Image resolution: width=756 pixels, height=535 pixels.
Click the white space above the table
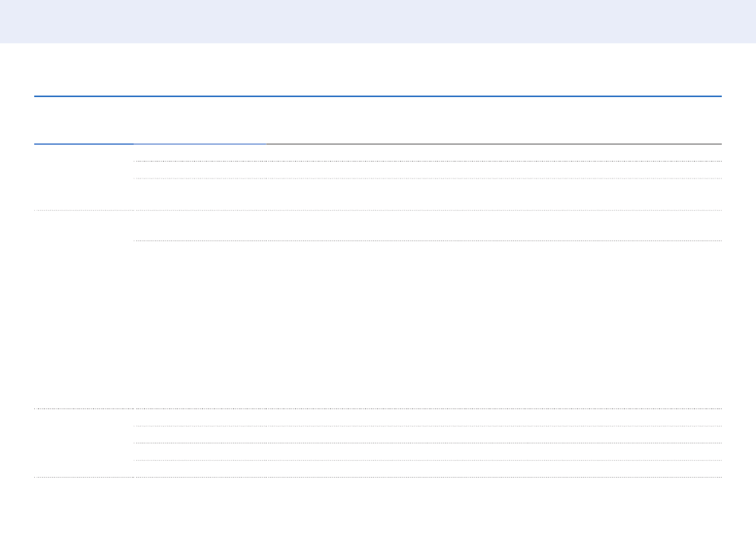pyautogui.click(x=378, y=70)
